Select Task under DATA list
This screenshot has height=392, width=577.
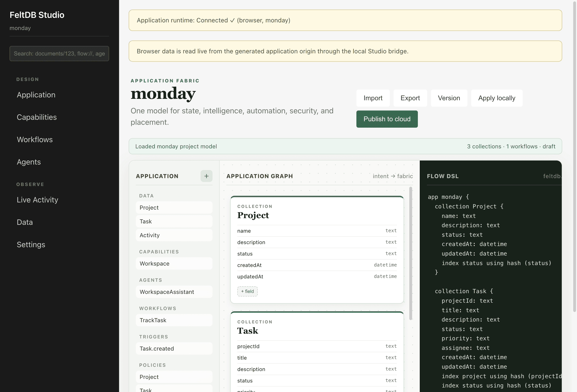click(x=174, y=221)
